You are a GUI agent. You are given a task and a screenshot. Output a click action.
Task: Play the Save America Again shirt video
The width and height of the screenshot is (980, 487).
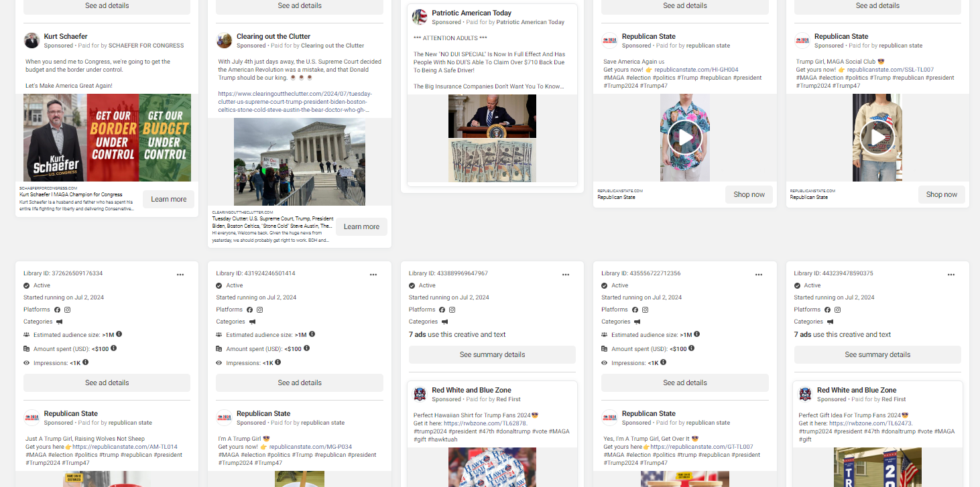(685, 137)
